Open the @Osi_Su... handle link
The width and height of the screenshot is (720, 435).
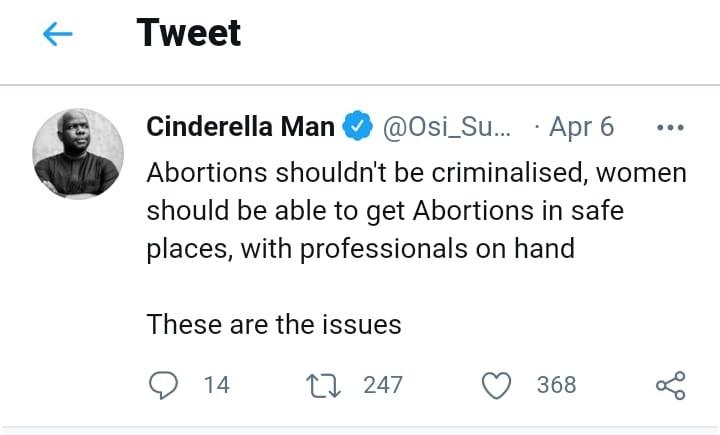click(x=445, y=127)
